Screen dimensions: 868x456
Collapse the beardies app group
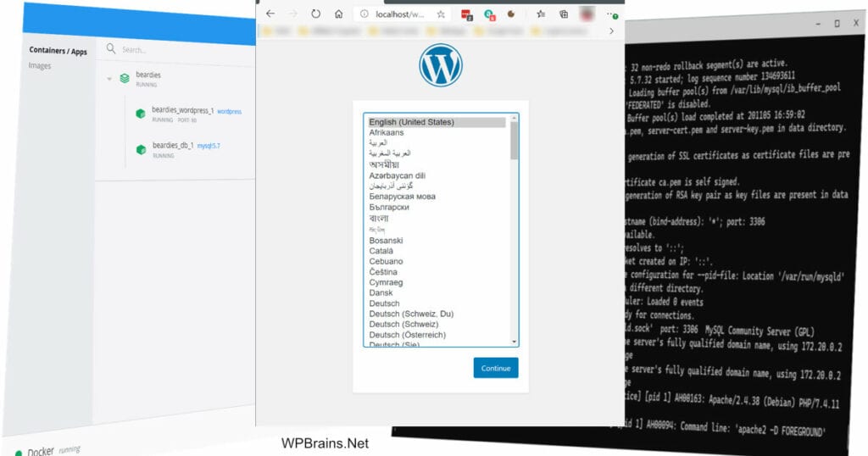click(x=109, y=79)
